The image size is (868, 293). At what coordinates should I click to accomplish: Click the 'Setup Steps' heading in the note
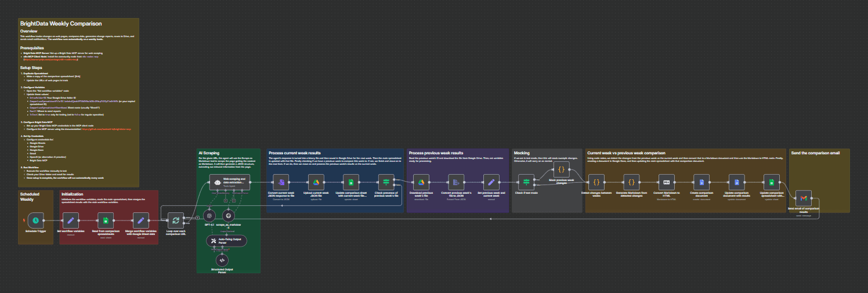(32, 67)
